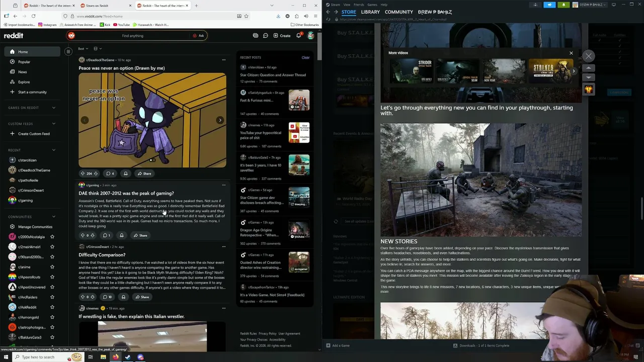644x362 pixels.
Task: Favorite r/Apexrollouts with star
Action: tap(52, 277)
